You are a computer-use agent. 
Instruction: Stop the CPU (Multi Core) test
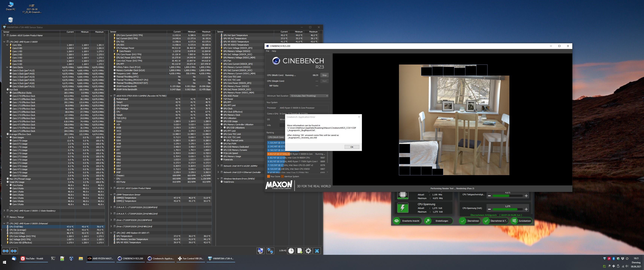pyautogui.click(x=324, y=75)
